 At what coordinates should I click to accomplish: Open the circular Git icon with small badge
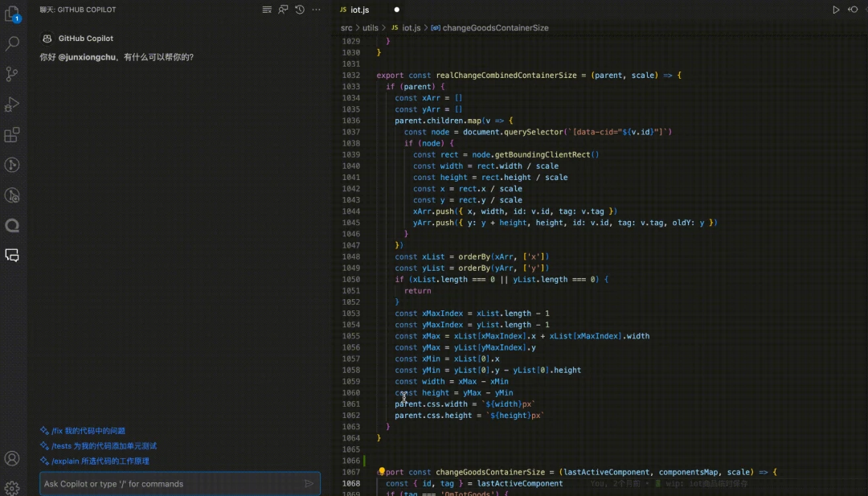click(12, 195)
